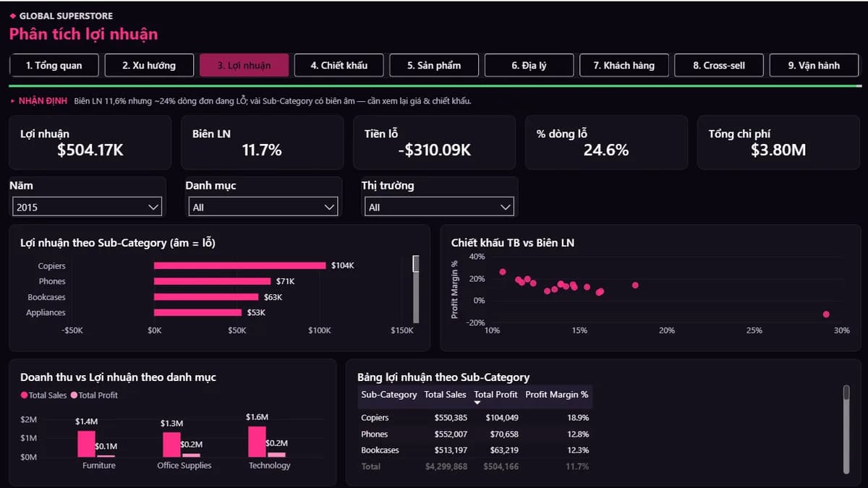Click the scatter outlier point near 29%
The width and height of the screenshot is (868, 488).
pos(826,314)
